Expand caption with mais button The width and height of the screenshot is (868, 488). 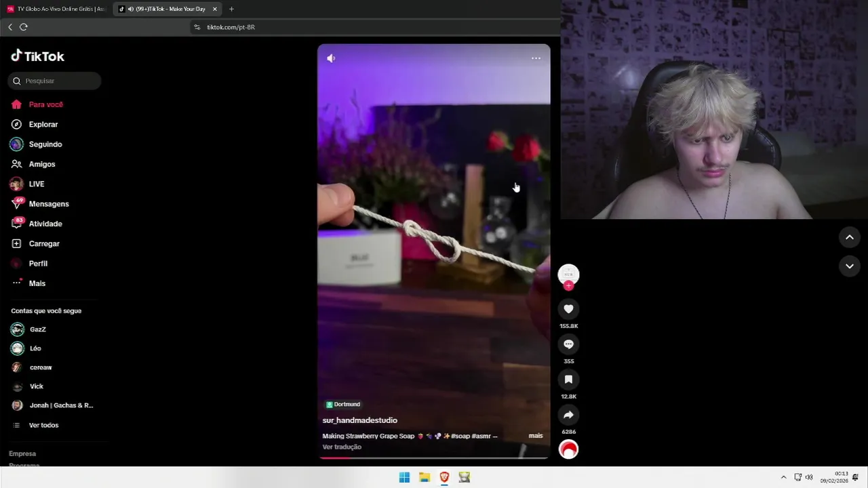[x=536, y=436]
